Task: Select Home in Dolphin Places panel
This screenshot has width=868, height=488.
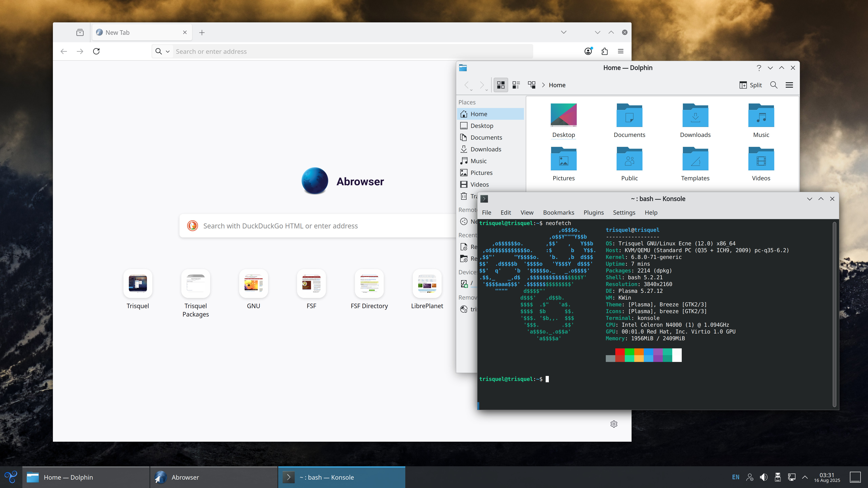Action: [x=491, y=114]
